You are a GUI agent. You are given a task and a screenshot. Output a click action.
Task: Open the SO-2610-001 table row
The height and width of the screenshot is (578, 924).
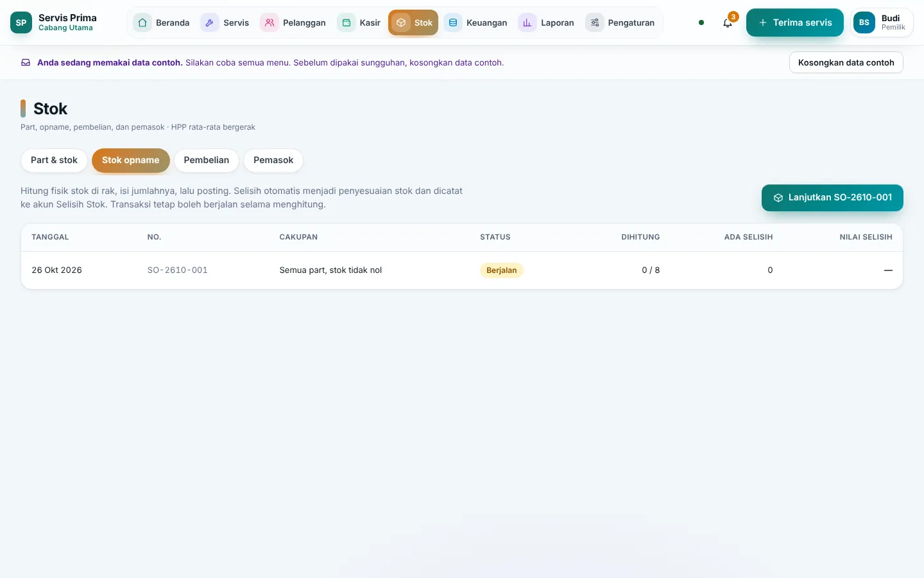point(462,270)
